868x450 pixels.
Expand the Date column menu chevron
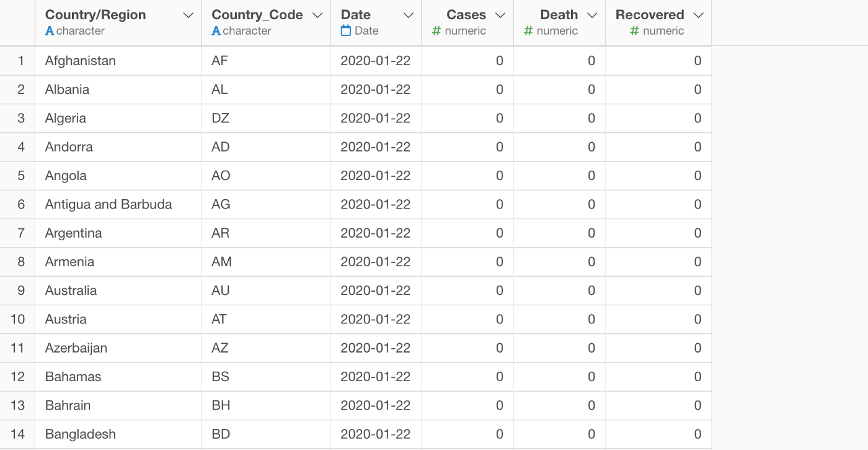pos(408,16)
